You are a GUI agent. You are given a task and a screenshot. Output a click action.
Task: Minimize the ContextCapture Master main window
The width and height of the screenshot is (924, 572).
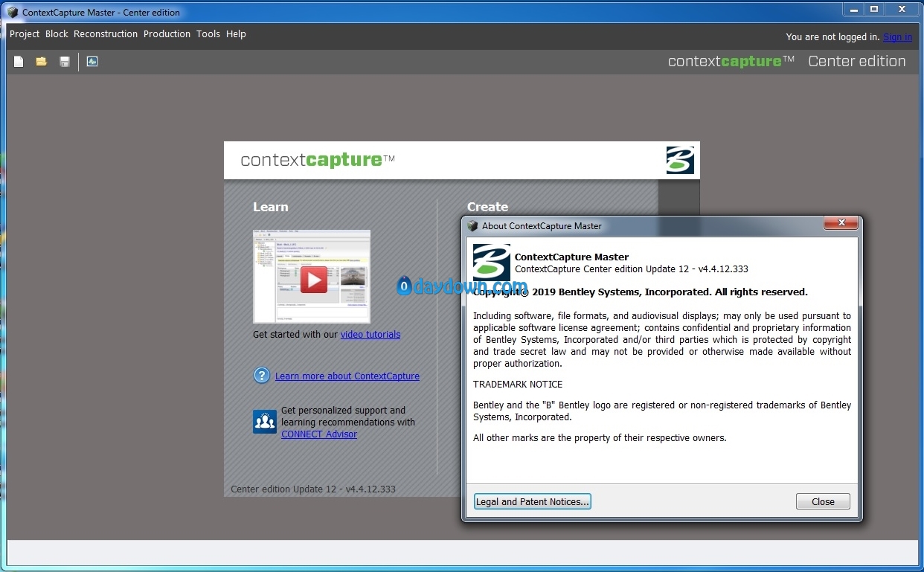click(853, 9)
